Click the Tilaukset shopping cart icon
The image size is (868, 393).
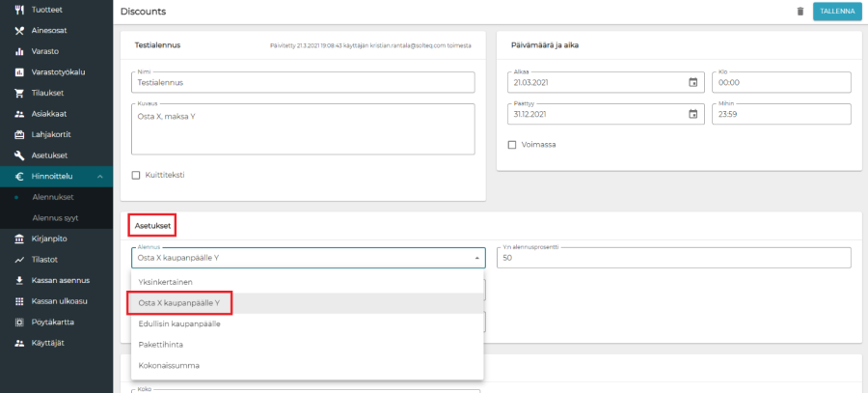(18, 94)
